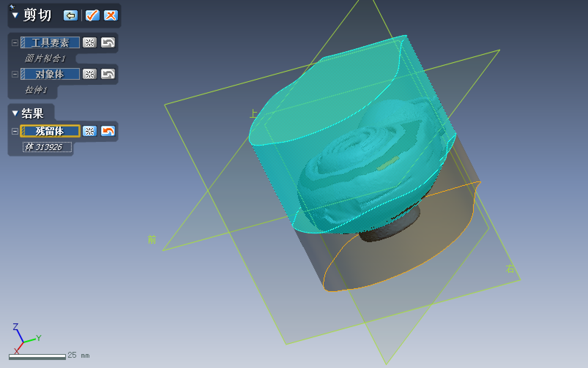Collapse the 对象体 list with minus box
The width and height of the screenshot is (588, 368).
15,74
